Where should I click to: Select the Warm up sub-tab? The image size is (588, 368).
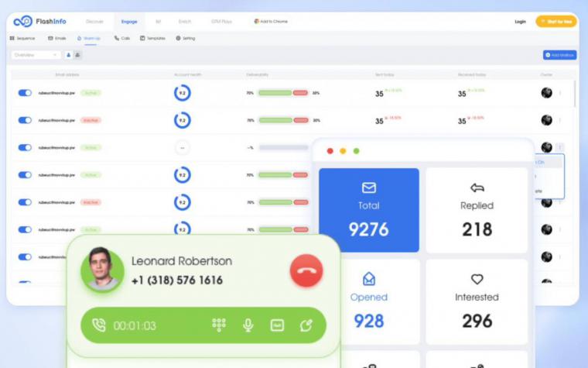(89, 39)
